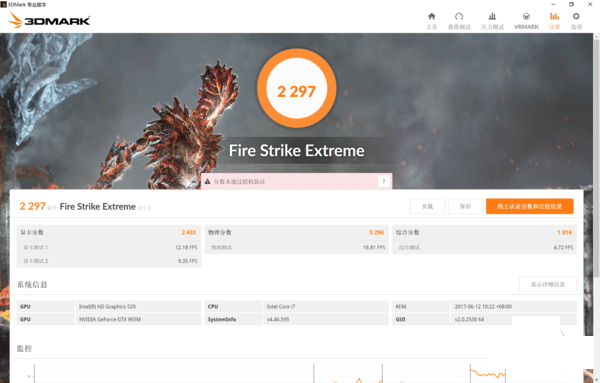Click the 9.35 FPS graphics test 2 result

(188, 261)
